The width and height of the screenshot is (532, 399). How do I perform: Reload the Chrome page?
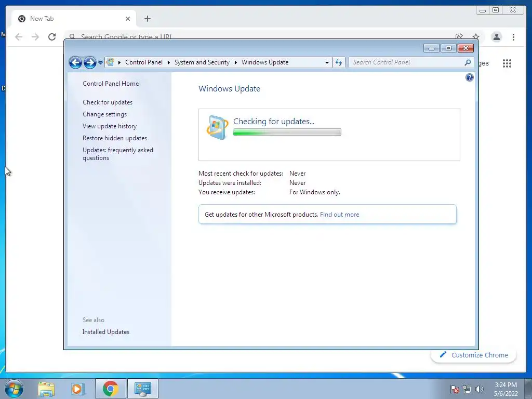click(x=52, y=37)
